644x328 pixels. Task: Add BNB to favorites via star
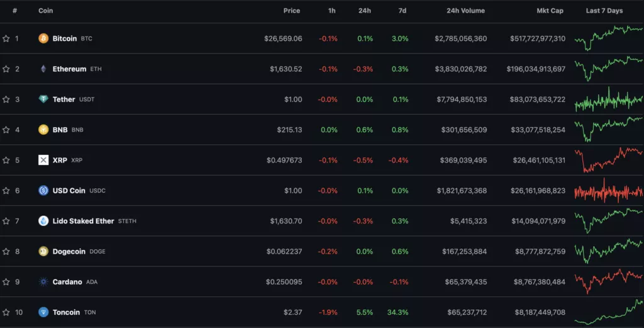pyautogui.click(x=6, y=130)
